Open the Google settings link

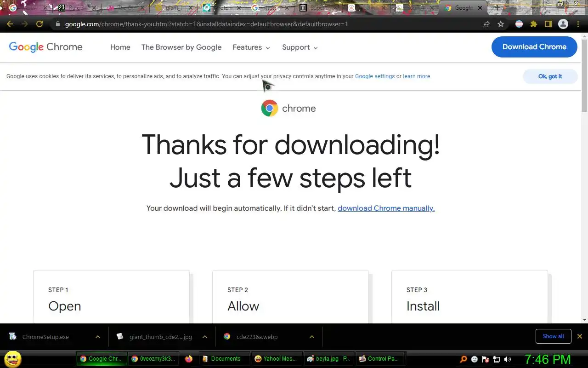click(375, 76)
